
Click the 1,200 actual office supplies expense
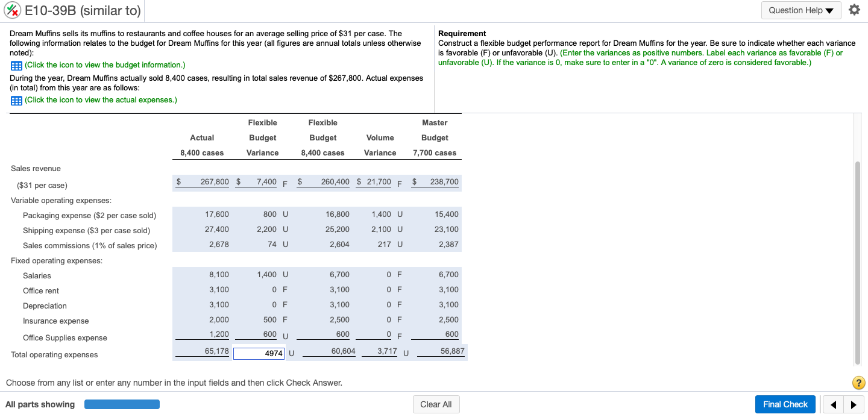[219, 334]
